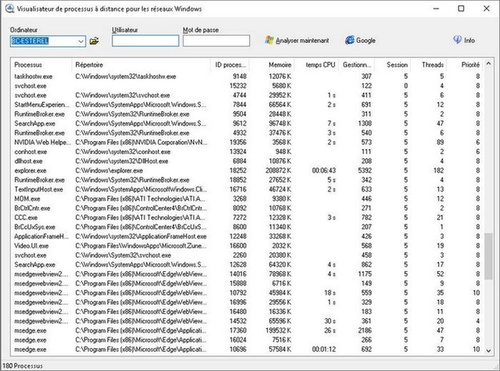Click the vertical scrollbar thumb
The width and height of the screenshot is (500, 371).
tap(488, 256)
